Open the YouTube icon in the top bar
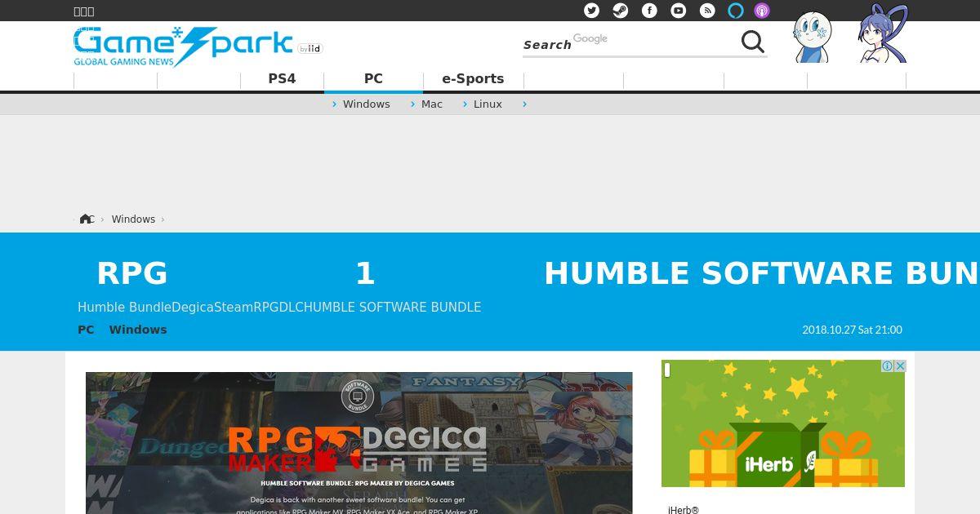The width and height of the screenshot is (980, 514). click(x=679, y=11)
